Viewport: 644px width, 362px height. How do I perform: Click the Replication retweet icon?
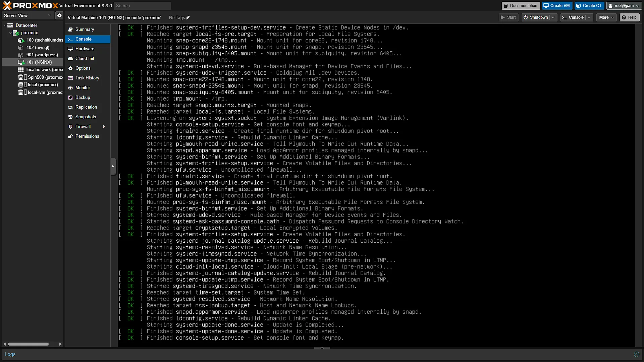(x=70, y=107)
